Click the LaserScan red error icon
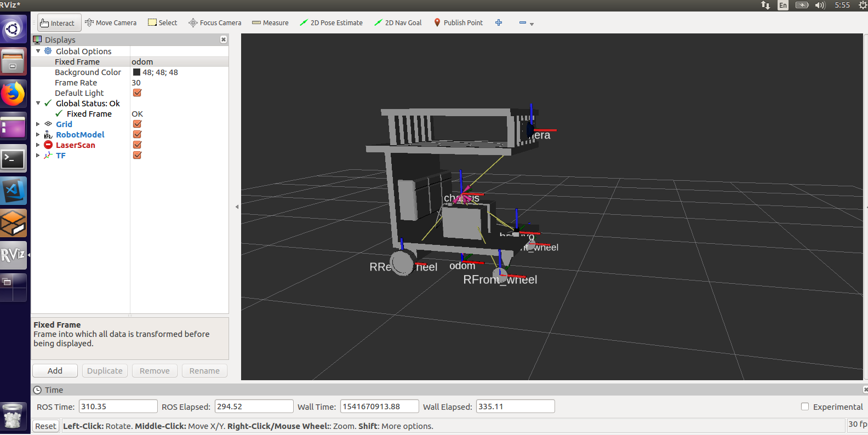Viewport: 868px width, 435px height. point(48,145)
